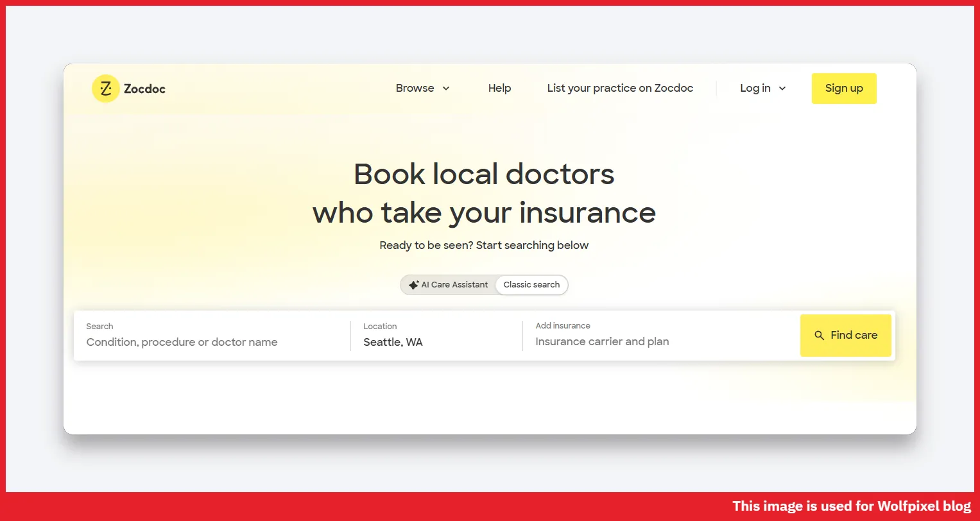Click the Zocdoc yellow logo icon
980x521 pixels.
[x=105, y=89]
